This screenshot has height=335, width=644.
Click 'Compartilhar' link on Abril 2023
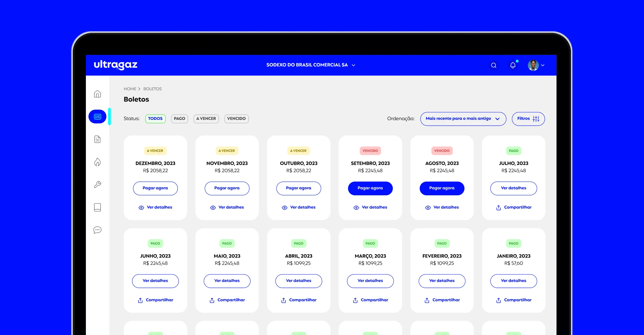[x=303, y=300]
